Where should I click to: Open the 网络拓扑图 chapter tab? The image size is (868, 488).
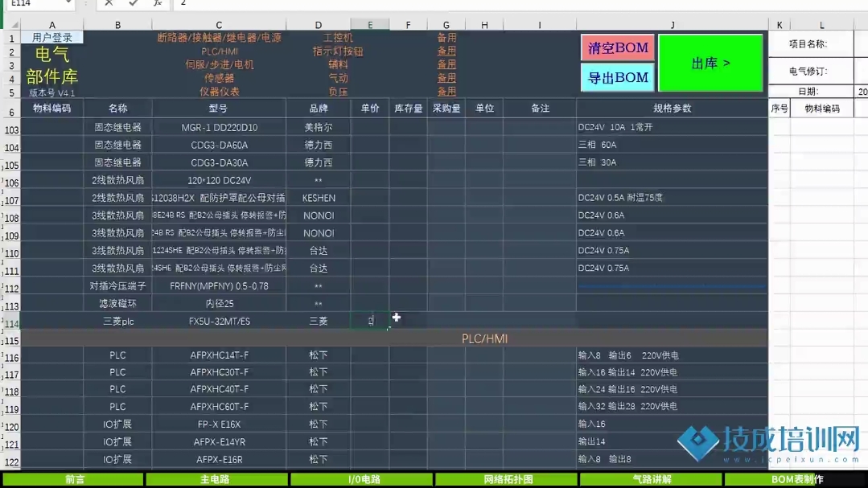pos(507,479)
